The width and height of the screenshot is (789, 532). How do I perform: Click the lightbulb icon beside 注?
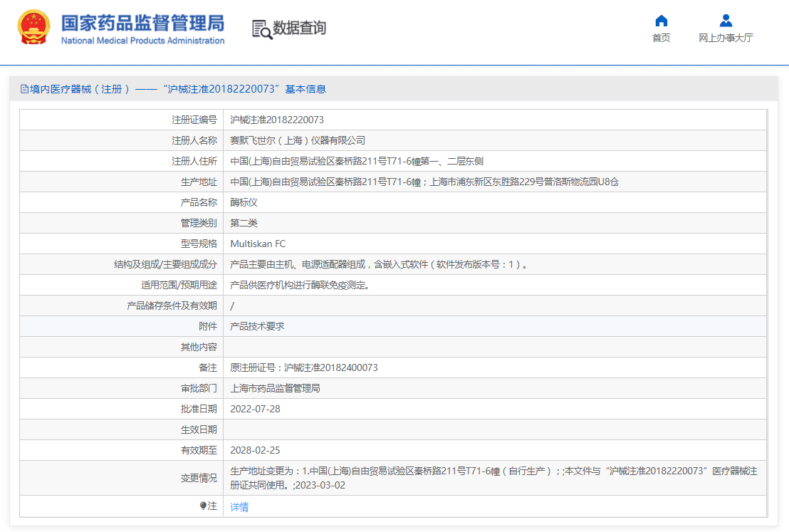click(x=203, y=506)
